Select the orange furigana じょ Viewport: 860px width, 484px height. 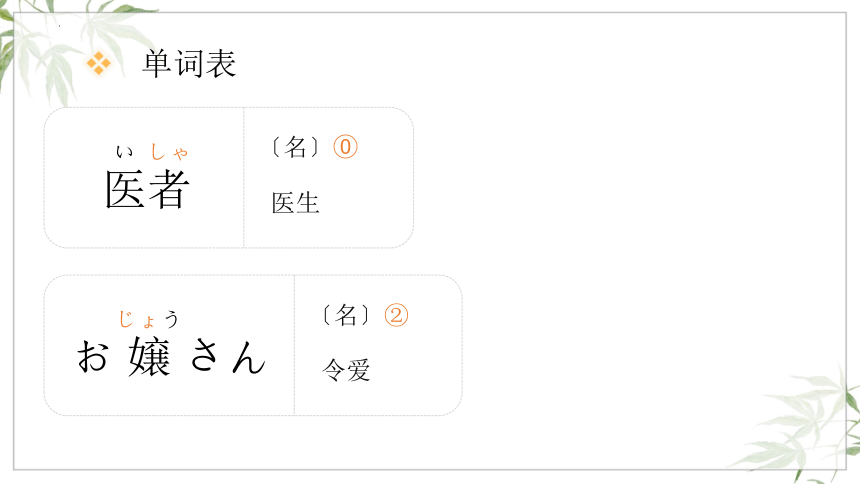(137, 319)
